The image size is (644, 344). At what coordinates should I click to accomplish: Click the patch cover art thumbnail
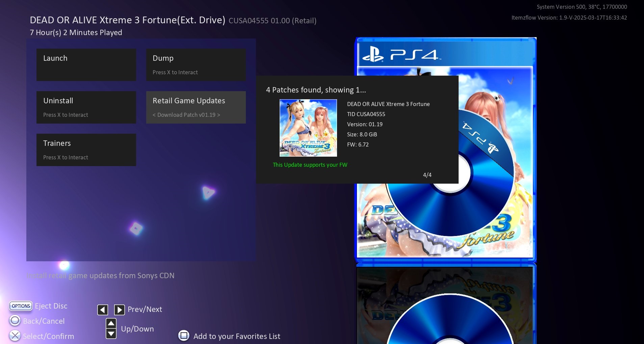(x=308, y=128)
